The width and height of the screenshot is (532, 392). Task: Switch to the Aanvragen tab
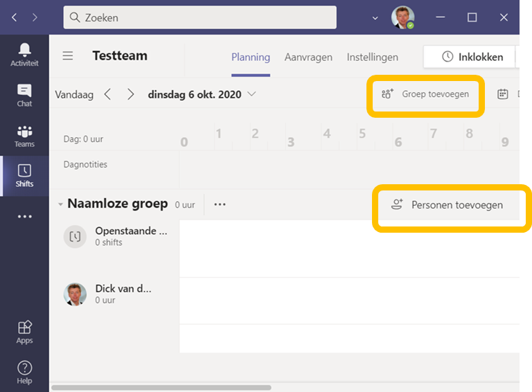pyautogui.click(x=308, y=57)
